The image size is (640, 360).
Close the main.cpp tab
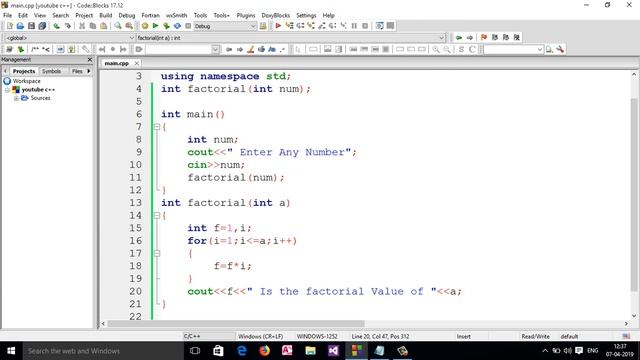[x=137, y=63]
